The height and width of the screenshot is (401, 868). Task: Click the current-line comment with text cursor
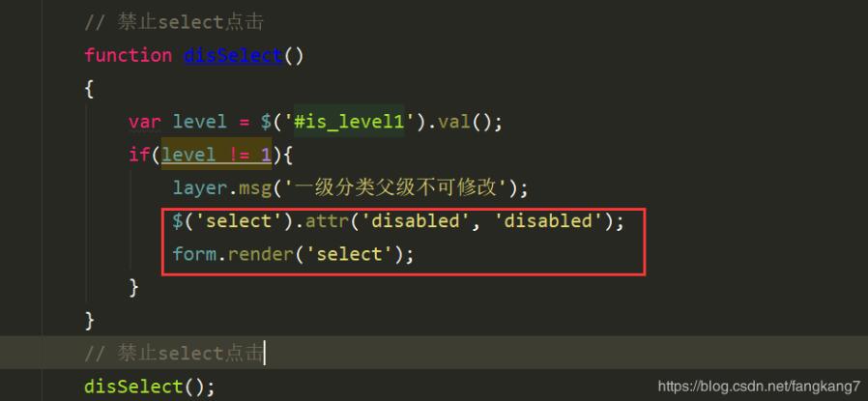click(174, 353)
